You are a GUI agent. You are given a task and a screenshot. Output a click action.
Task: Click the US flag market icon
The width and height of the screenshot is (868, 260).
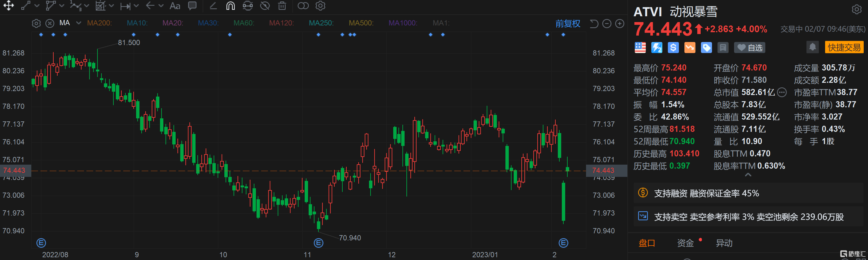coord(640,48)
